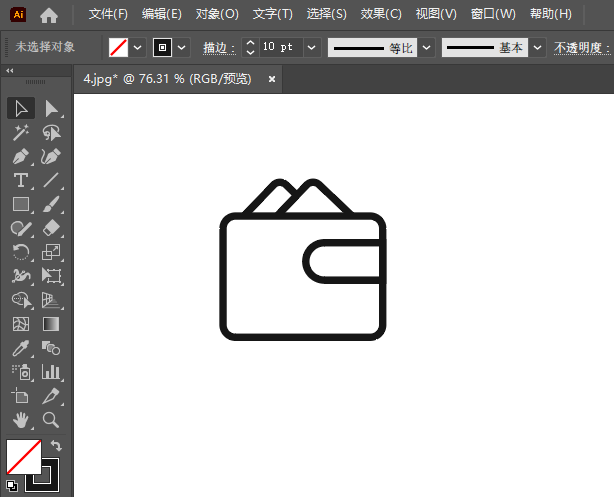Click the 10 pt stroke weight field

[x=280, y=47]
